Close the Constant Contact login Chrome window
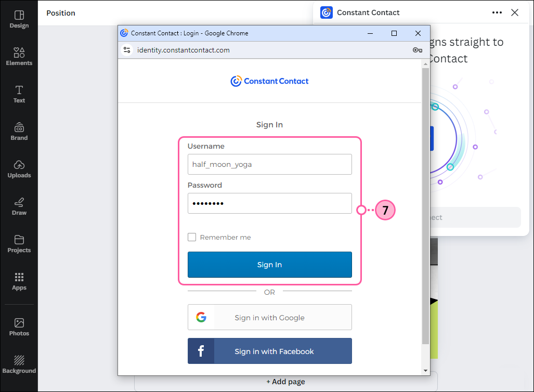The width and height of the screenshot is (534, 392). coord(418,33)
